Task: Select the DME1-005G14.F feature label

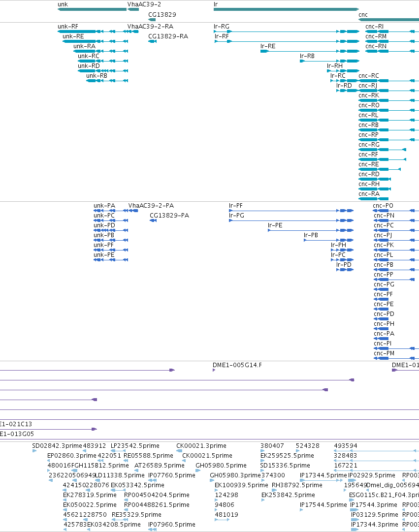Action: pos(237,365)
